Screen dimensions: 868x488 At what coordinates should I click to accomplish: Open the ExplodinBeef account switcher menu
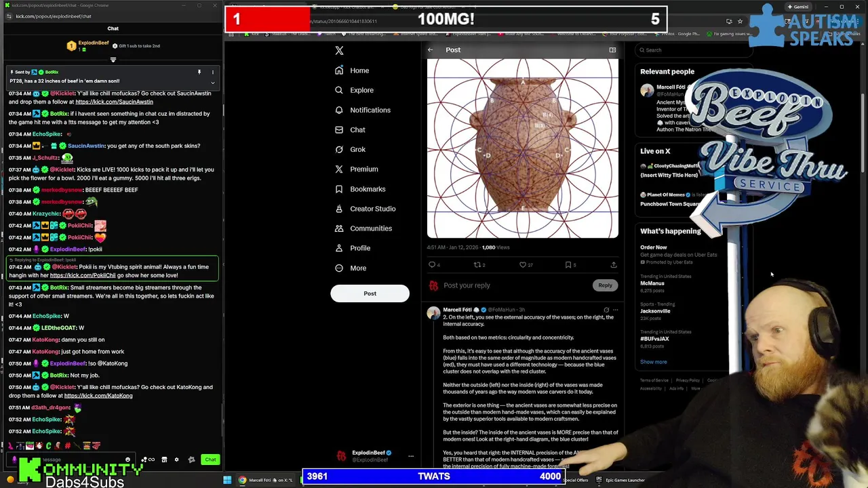pos(411,456)
